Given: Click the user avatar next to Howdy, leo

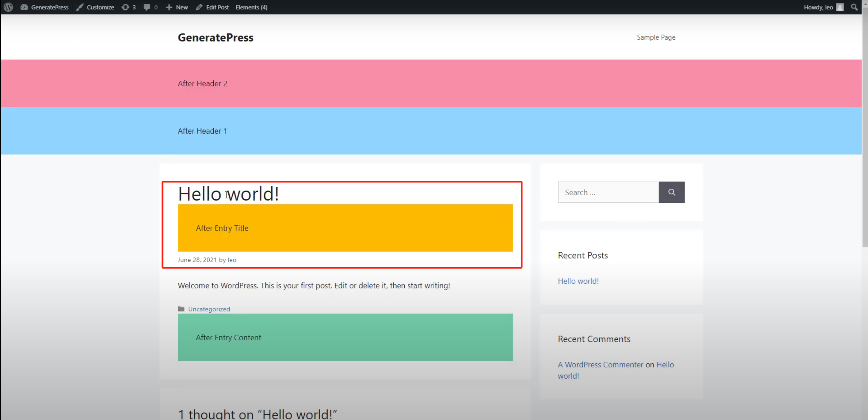Looking at the screenshot, I should click(x=840, y=7).
